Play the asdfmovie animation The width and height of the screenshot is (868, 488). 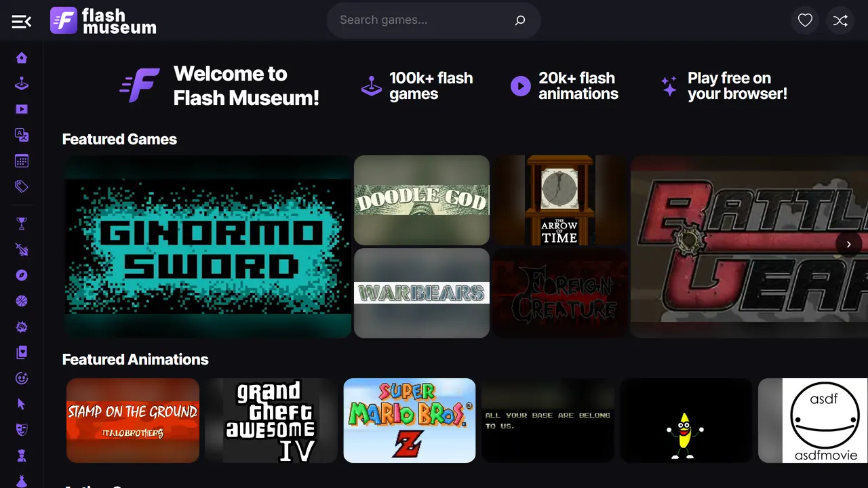pyautogui.click(x=813, y=420)
